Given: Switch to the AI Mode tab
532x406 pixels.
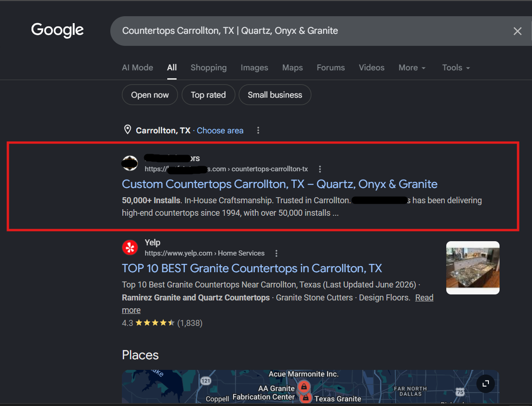Looking at the screenshot, I should [138, 68].
